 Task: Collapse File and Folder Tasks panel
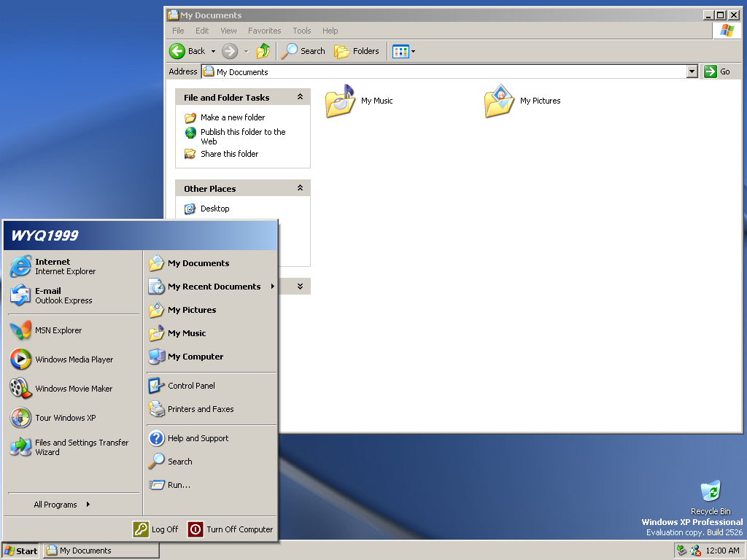tap(300, 98)
